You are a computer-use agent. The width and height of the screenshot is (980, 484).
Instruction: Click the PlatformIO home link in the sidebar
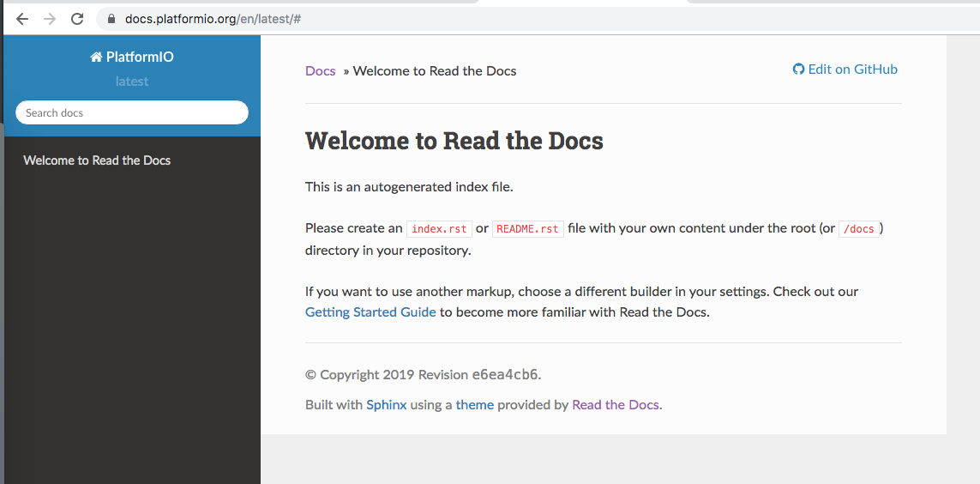point(132,57)
